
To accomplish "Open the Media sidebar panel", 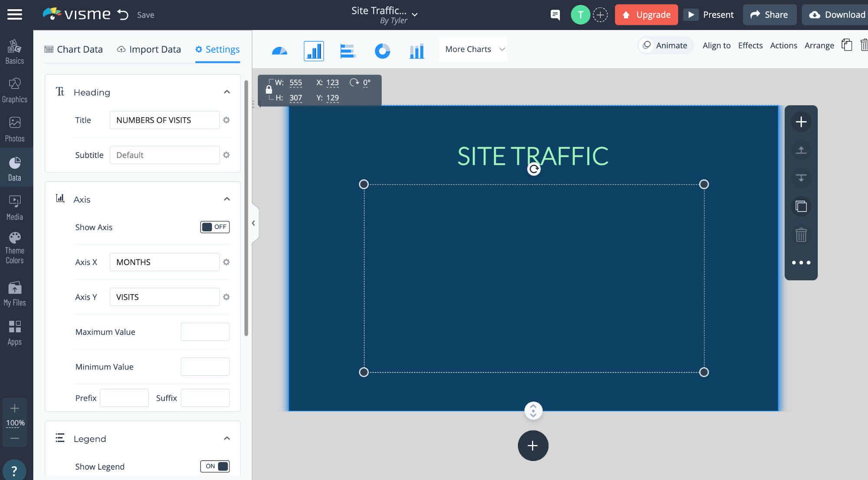I will tap(15, 207).
